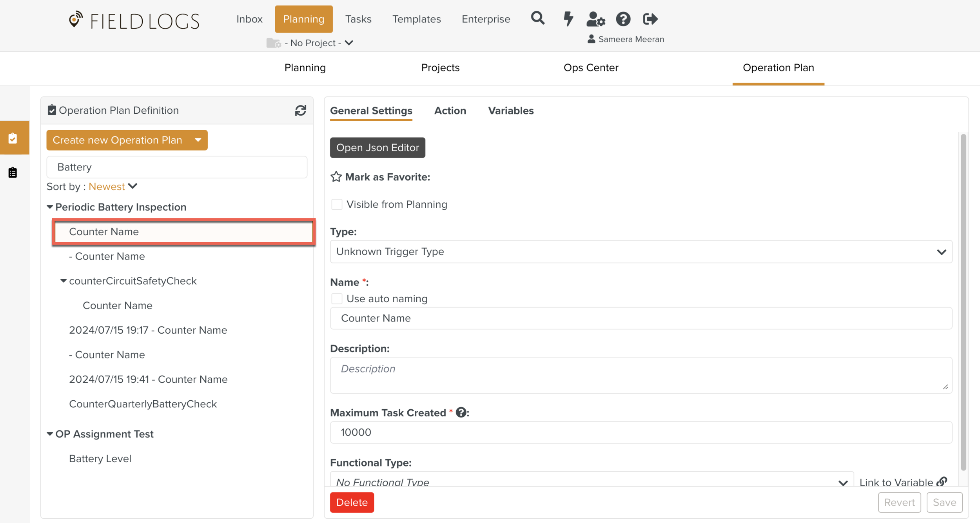Open the No Project selector dropdown
Image resolution: width=980 pixels, height=523 pixels.
(314, 43)
